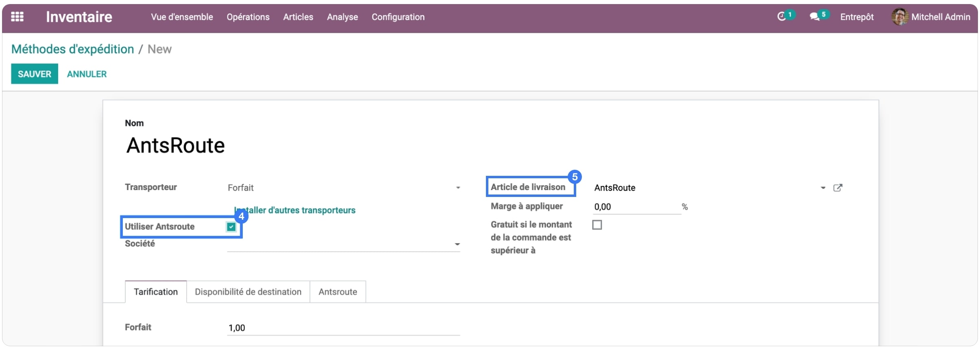Go back to Méthodes d'expédition breadcrumb
Screen dimensions: 980x348
[72, 49]
